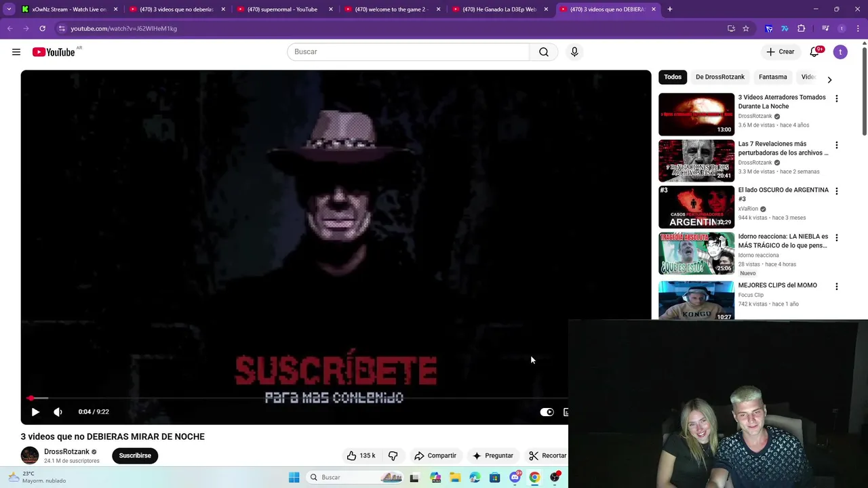Open Las 7 Revelaciones video title
Image resolution: width=868 pixels, height=488 pixels.
(783, 148)
